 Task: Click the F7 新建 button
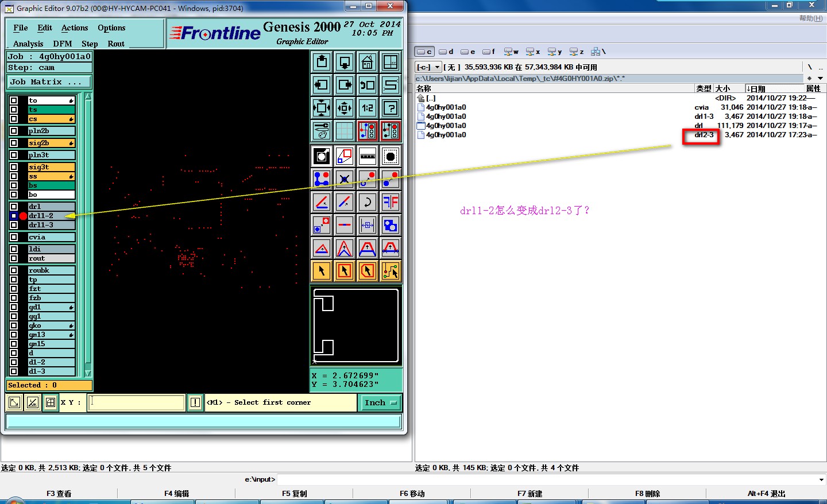pyautogui.click(x=530, y=494)
